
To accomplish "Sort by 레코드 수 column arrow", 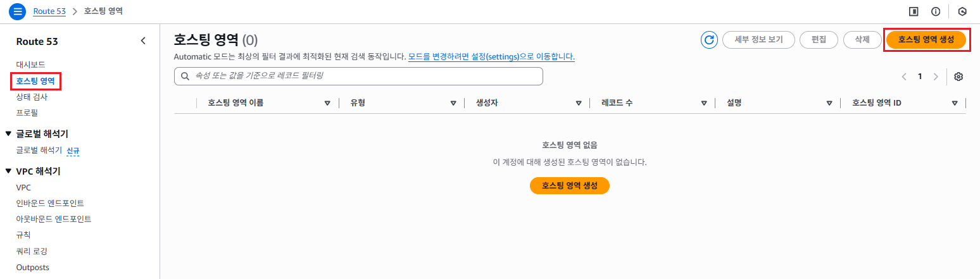I will (x=704, y=103).
